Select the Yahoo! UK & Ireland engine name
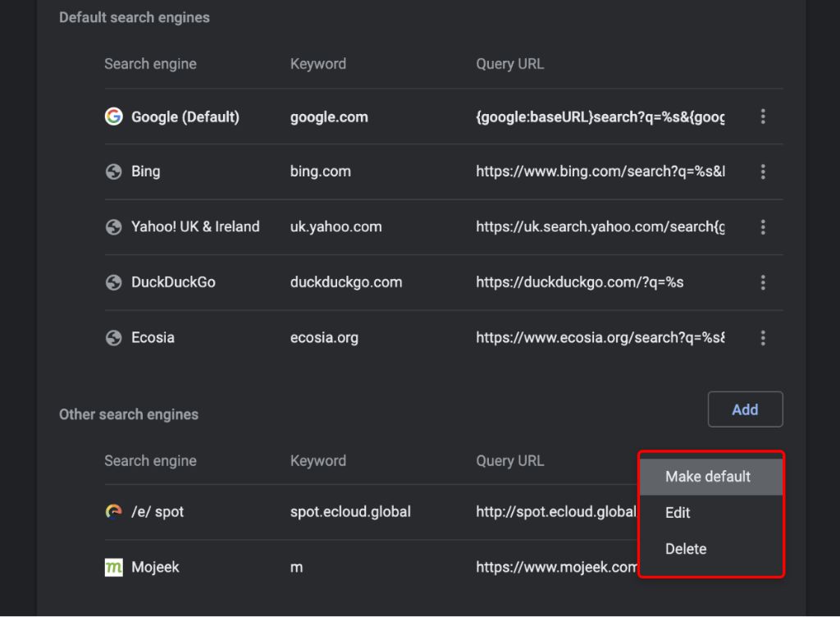840x617 pixels. (x=195, y=226)
